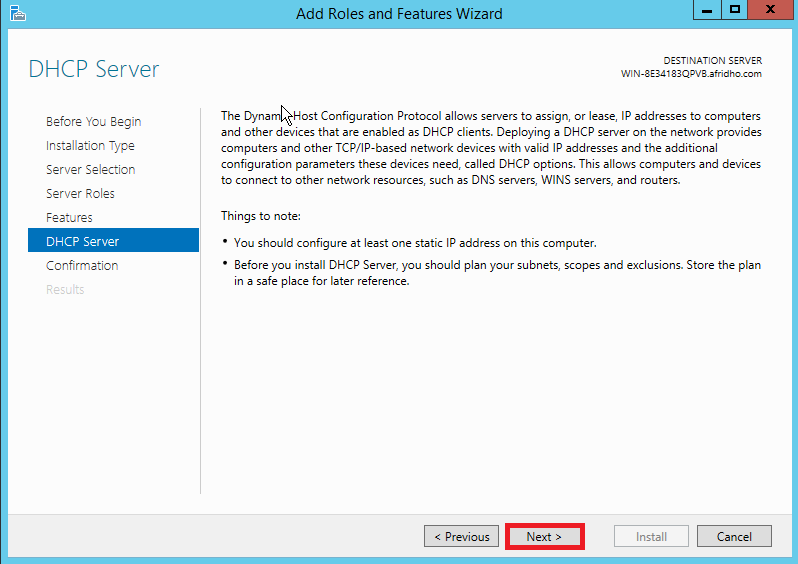Minimize the wizard window
798x564 pixels.
click(x=707, y=10)
